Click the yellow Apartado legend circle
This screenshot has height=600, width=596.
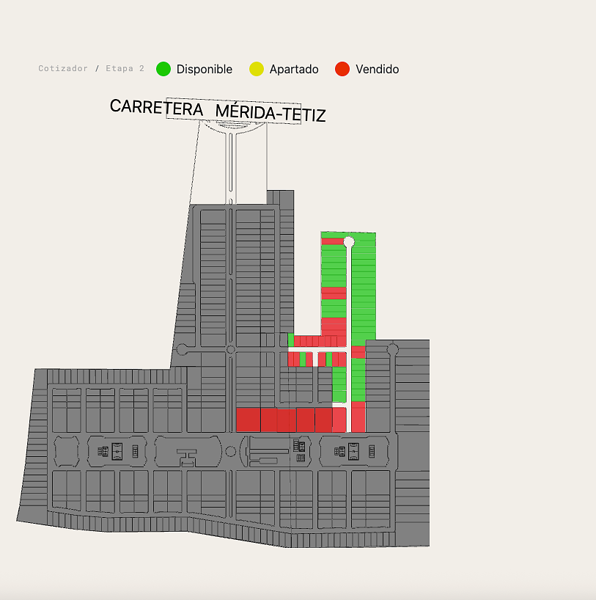click(x=256, y=69)
